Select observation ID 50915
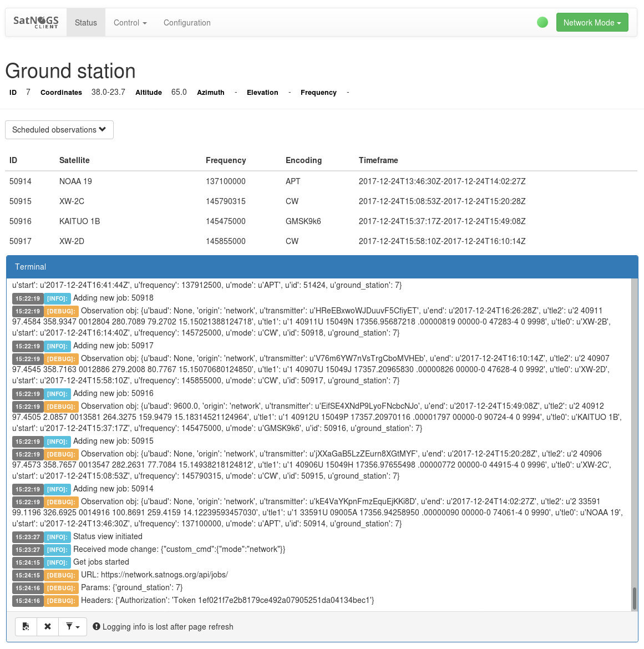This screenshot has height=649, width=644. (21, 201)
